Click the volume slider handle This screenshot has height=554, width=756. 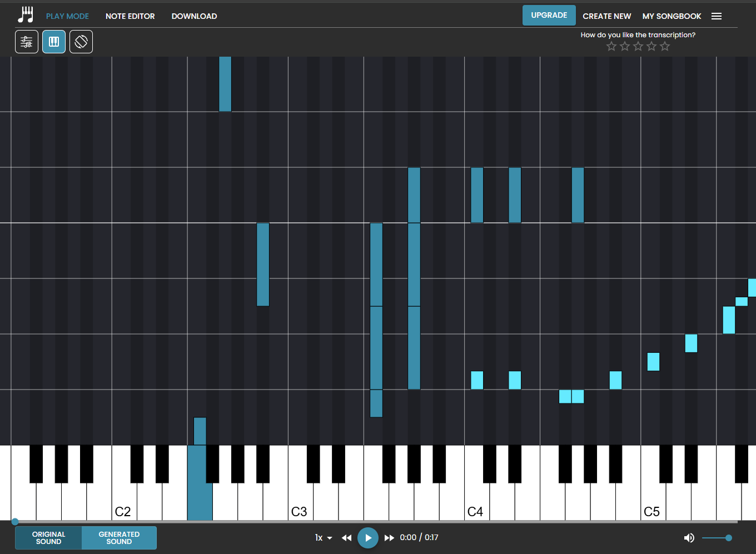729,538
